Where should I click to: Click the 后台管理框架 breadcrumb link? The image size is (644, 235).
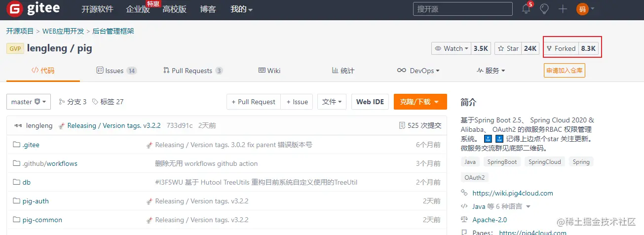[x=113, y=31]
